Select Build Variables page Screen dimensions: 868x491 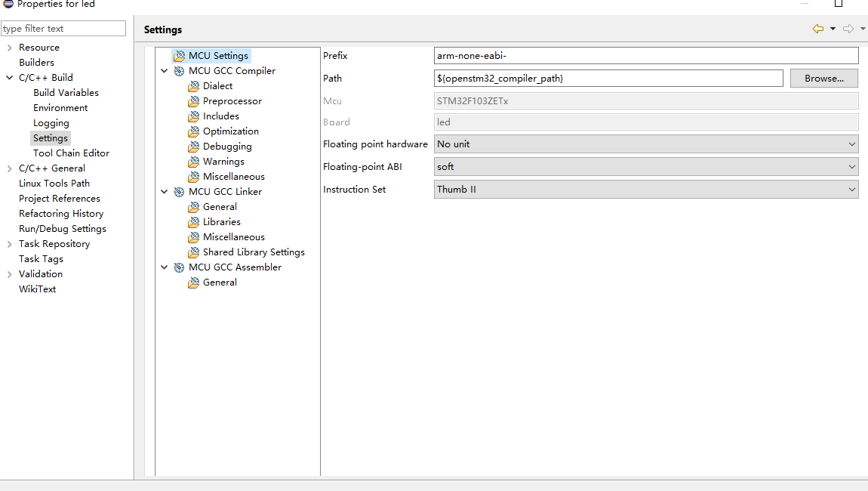coord(66,93)
